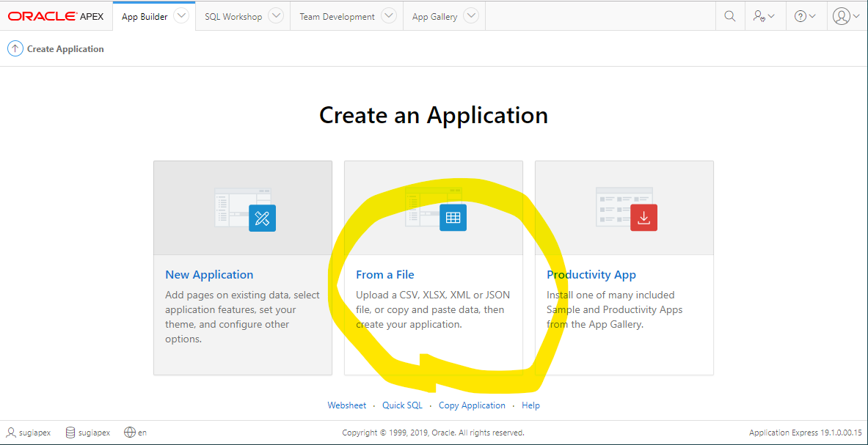Open the Copy Application link

coord(473,405)
